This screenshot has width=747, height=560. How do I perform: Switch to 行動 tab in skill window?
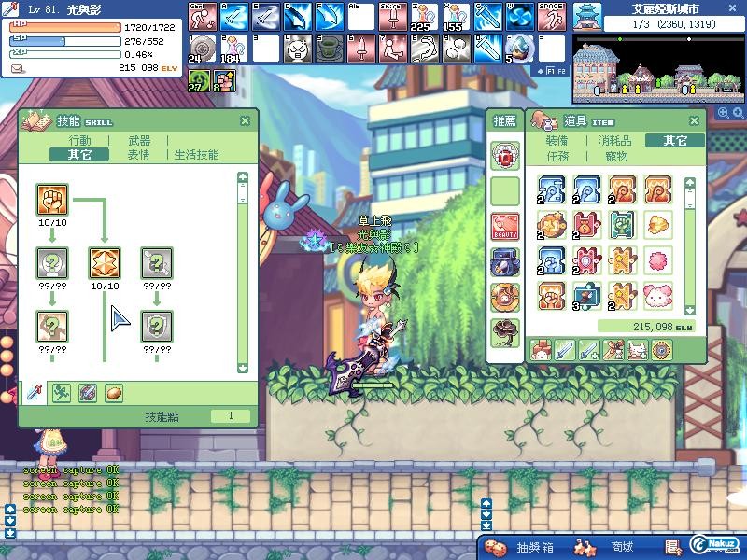point(79,141)
